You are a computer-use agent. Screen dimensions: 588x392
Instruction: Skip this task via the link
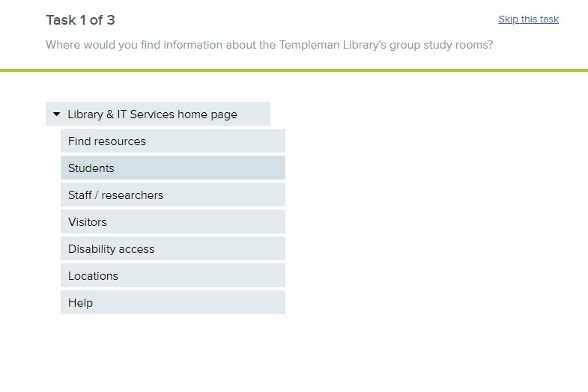click(x=528, y=19)
